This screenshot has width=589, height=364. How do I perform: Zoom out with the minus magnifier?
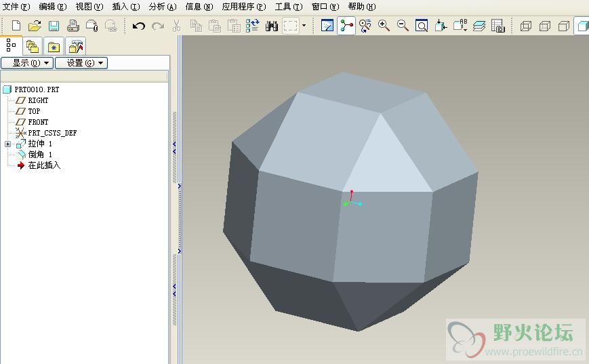(x=403, y=26)
